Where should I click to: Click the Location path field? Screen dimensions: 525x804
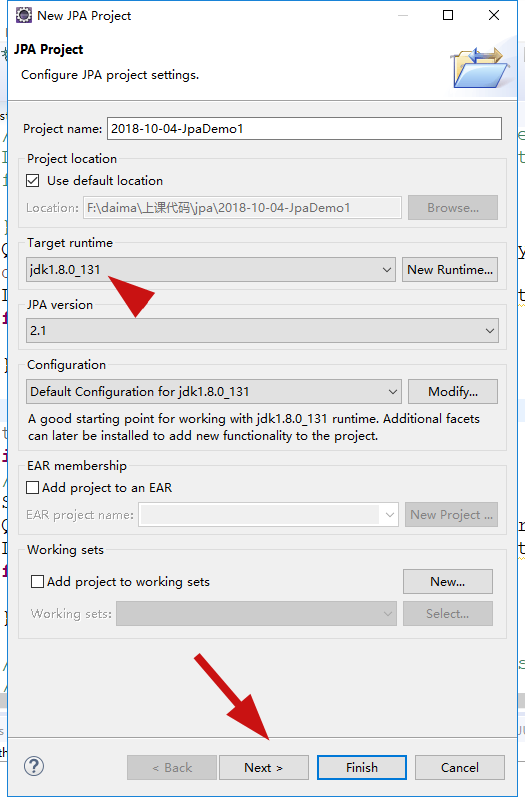click(242, 208)
